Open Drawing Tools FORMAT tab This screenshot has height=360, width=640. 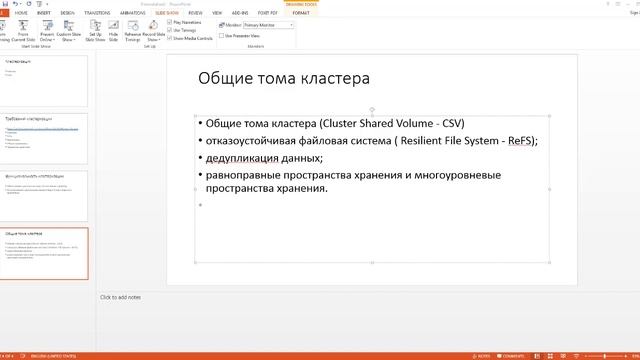pos(301,13)
